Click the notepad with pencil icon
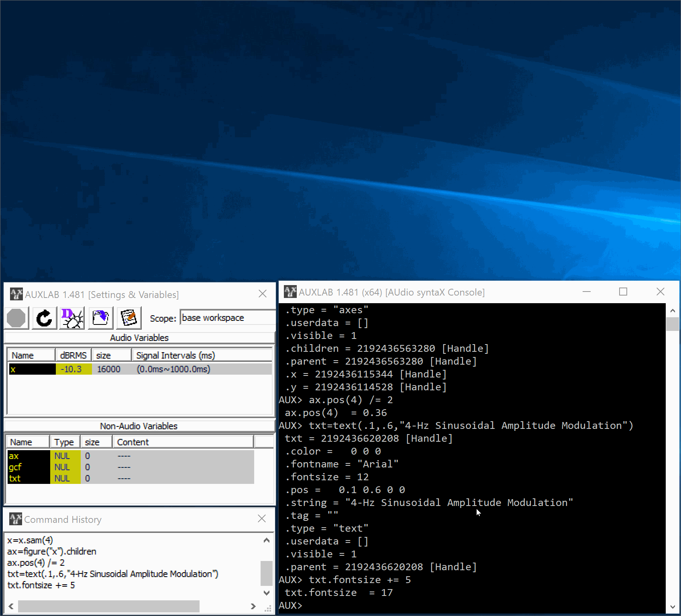 click(x=129, y=318)
